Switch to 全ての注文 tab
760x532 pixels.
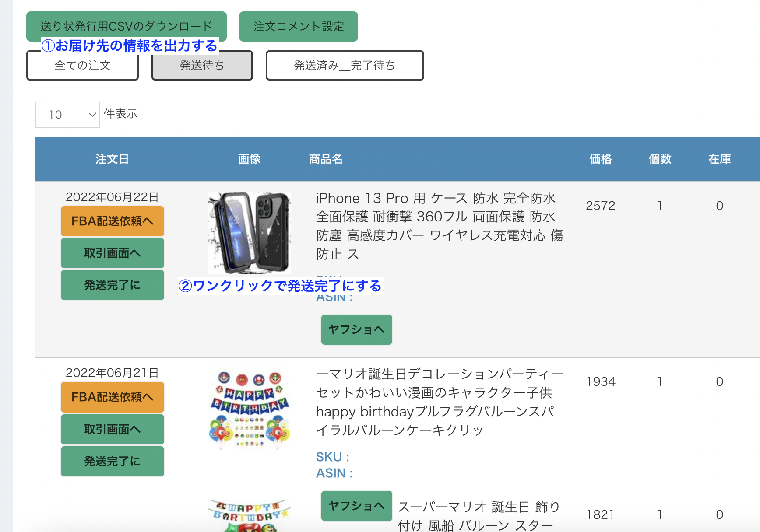(x=82, y=66)
